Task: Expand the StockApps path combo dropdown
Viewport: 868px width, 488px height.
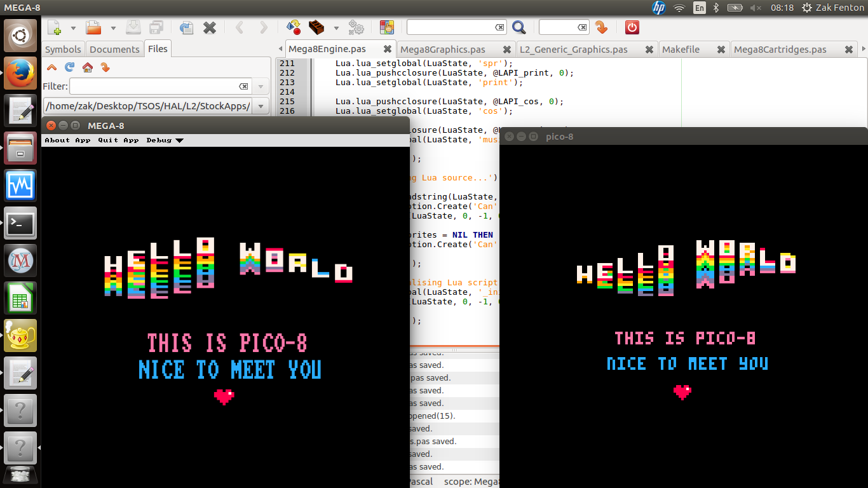Action: (261, 106)
